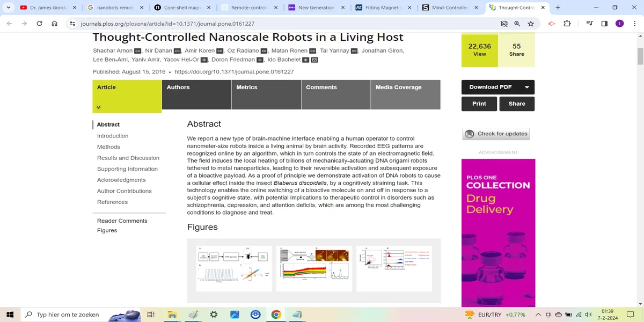This screenshot has height=322, width=644.
Task: Reload the current page
Action: (39, 24)
